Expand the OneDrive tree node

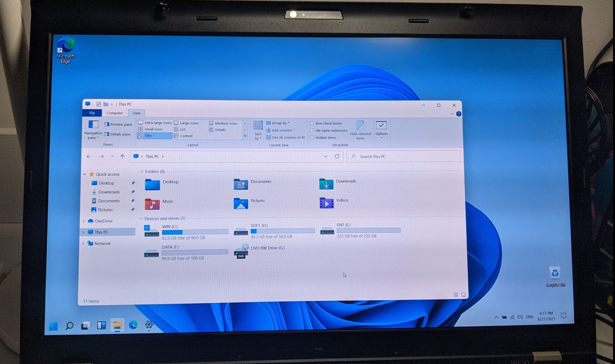tap(84, 221)
